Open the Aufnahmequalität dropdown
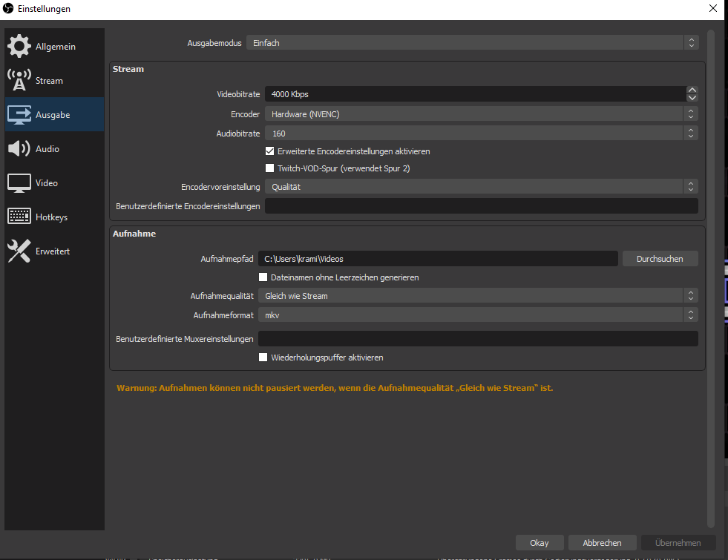The height and width of the screenshot is (560, 728). pos(478,296)
